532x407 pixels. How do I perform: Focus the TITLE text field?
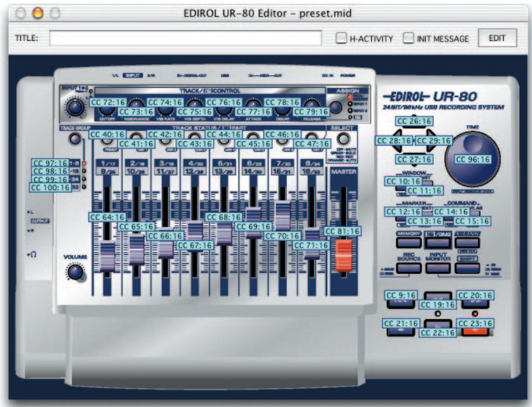click(x=186, y=38)
